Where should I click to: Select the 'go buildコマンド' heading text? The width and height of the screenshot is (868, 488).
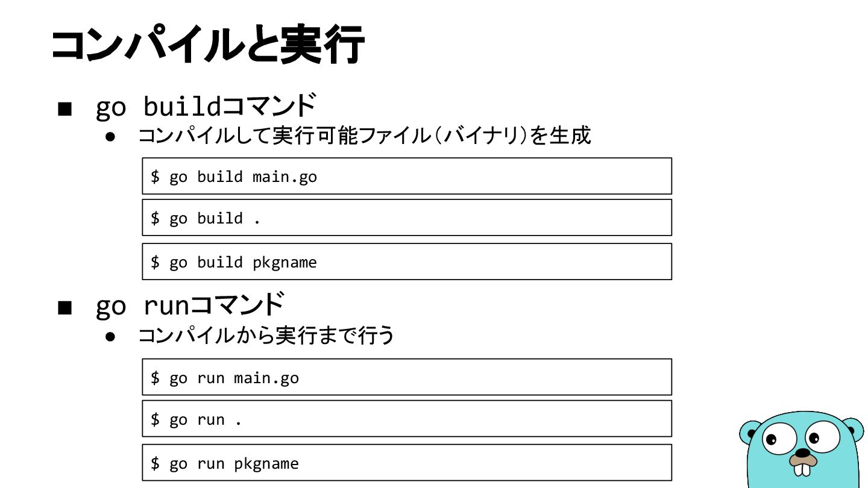coord(206,105)
